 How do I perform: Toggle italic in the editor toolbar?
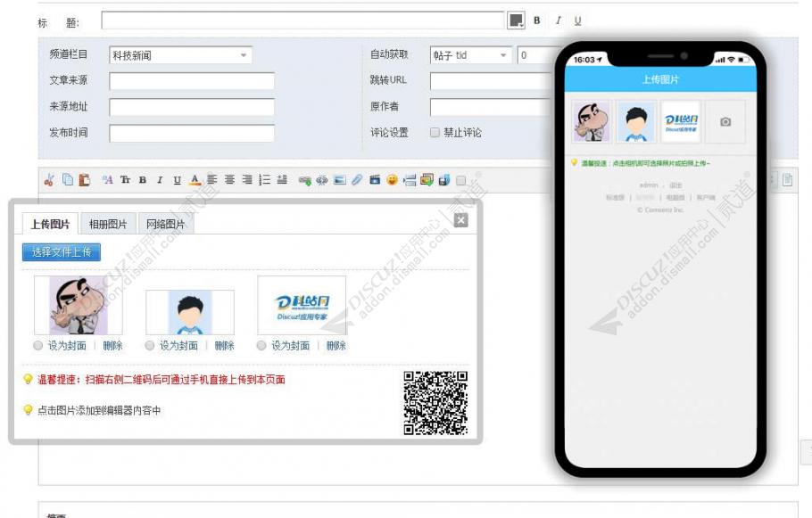pyautogui.click(x=160, y=180)
